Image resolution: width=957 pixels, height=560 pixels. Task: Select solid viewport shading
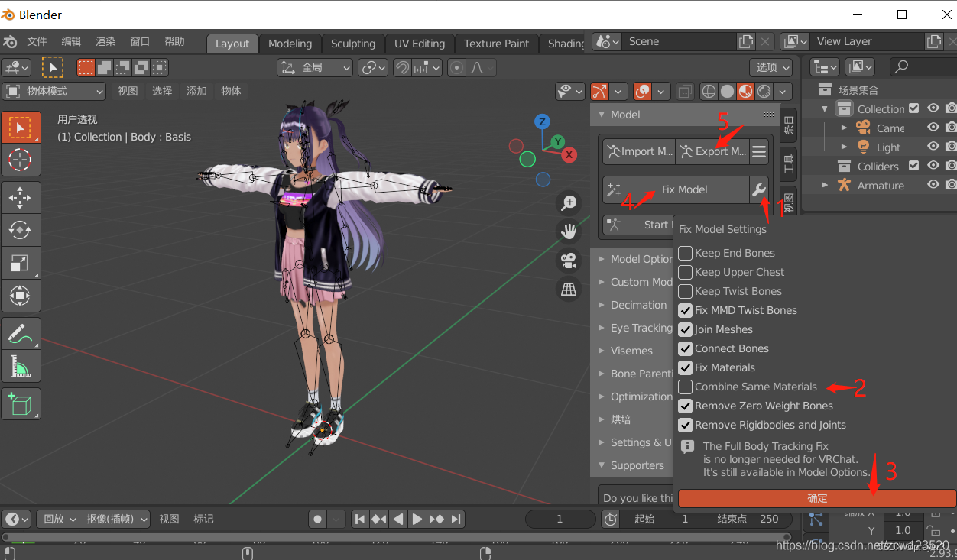[727, 92]
